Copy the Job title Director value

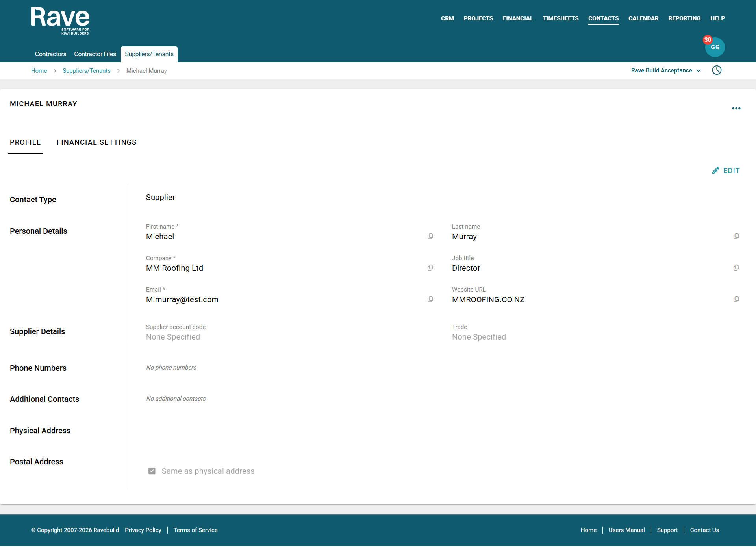[x=736, y=268]
